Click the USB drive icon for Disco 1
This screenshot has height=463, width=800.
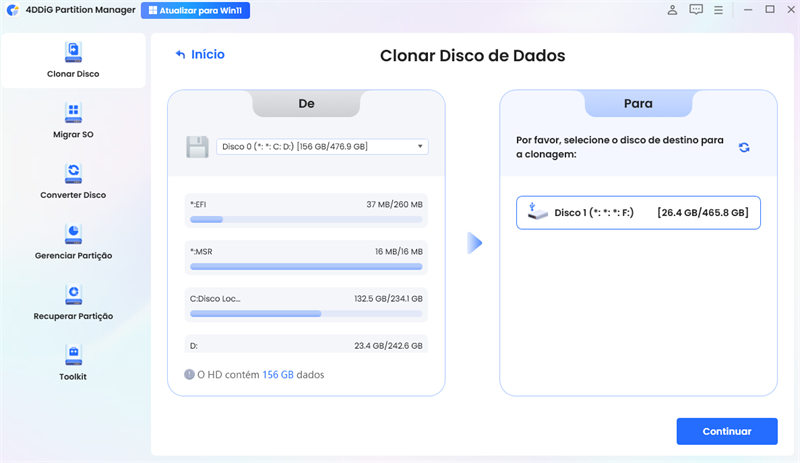coord(537,211)
